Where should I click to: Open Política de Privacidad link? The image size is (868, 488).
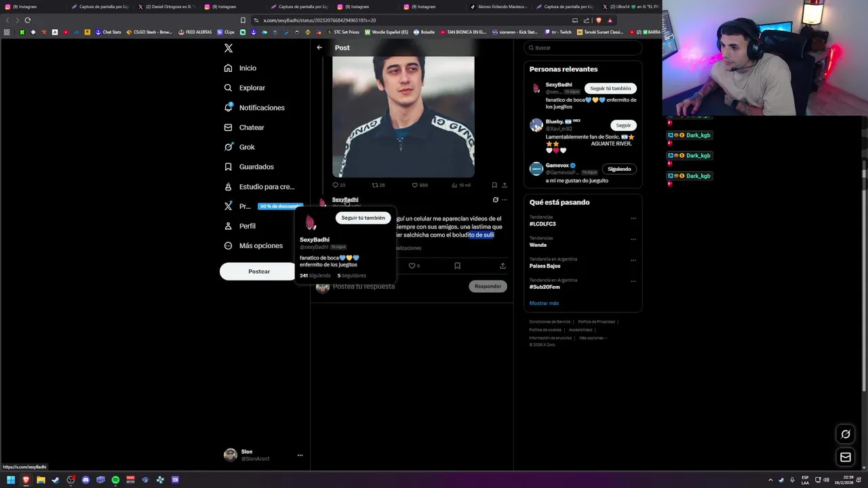coord(596,321)
